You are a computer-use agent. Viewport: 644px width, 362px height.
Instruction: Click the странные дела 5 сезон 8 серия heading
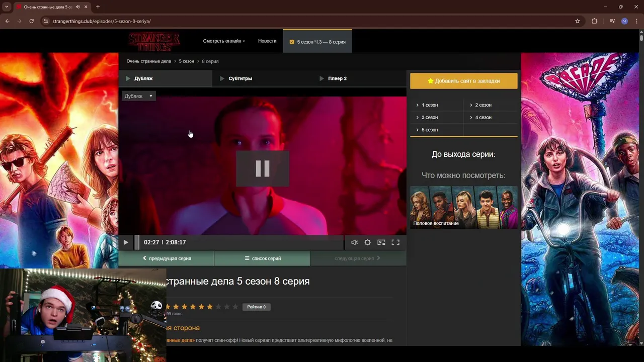coord(237,281)
